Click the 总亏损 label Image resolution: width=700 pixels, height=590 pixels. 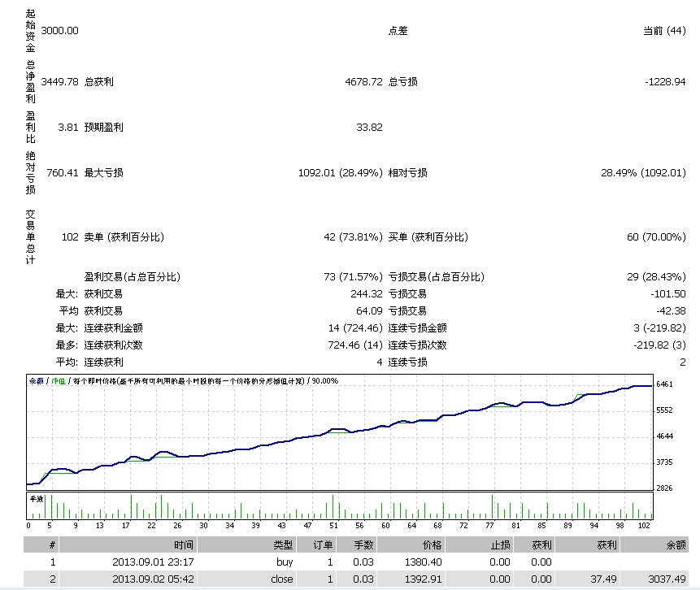click(x=402, y=81)
